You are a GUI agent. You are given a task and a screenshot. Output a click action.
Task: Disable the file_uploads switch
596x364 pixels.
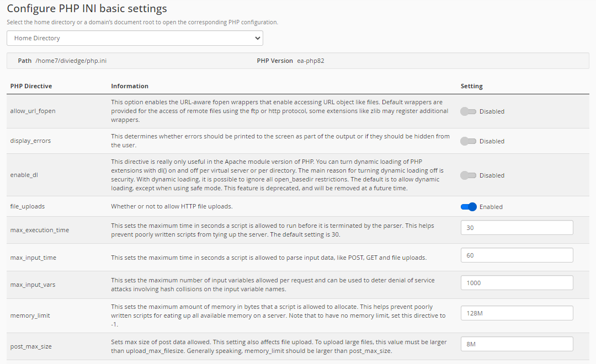click(469, 207)
